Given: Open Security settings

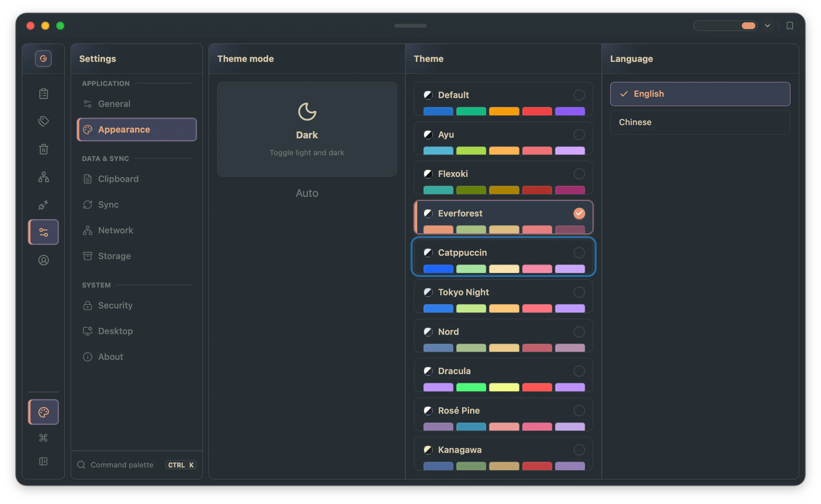Looking at the screenshot, I should click(x=136, y=305).
